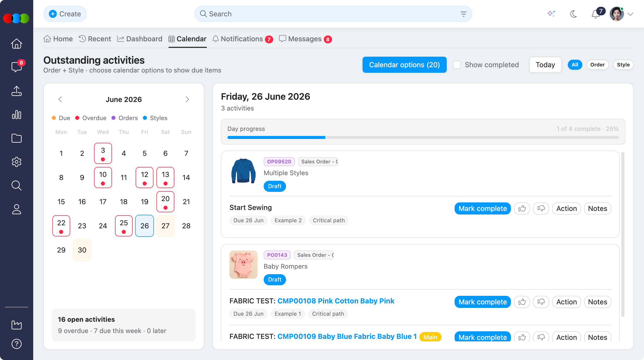Open search filter options icon
Image resolution: width=644 pixels, height=360 pixels.
click(x=463, y=14)
